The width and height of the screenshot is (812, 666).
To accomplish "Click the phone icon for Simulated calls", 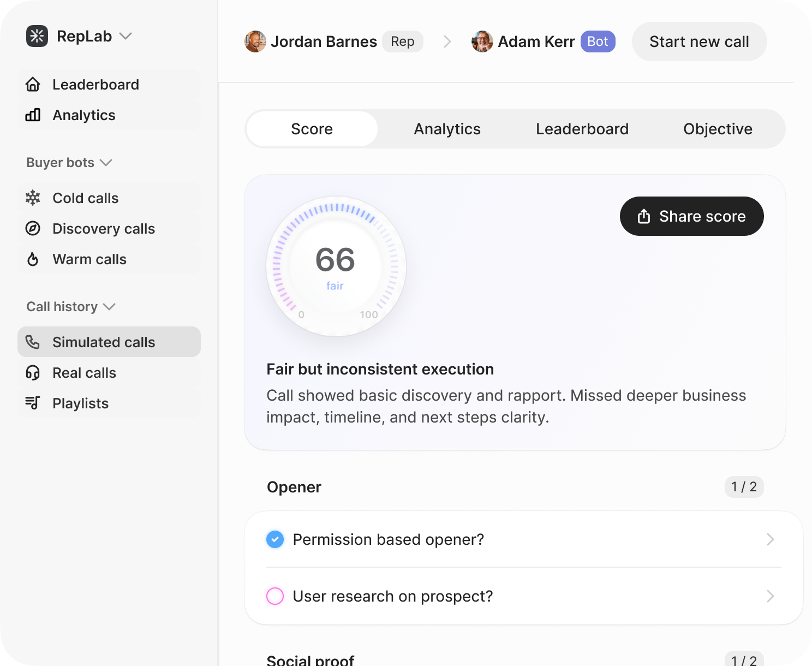I will coord(33,342).
